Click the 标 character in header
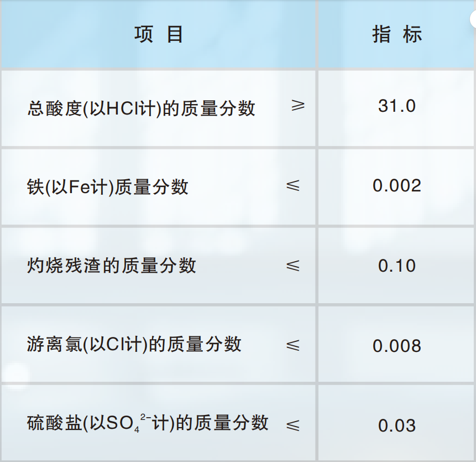This screenshot has height=462, width=476. (x=412, y=34)
